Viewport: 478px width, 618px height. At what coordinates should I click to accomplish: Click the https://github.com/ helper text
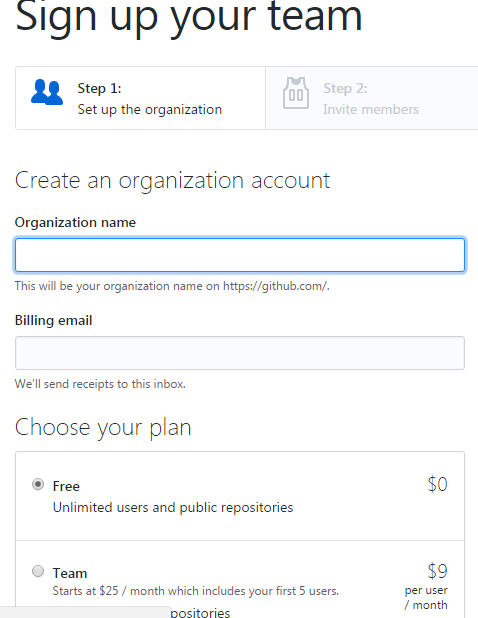(276, 286)
